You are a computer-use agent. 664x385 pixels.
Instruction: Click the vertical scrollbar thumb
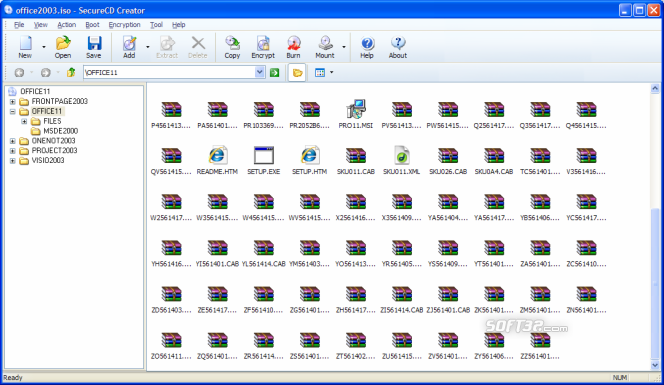pos(655,284)
